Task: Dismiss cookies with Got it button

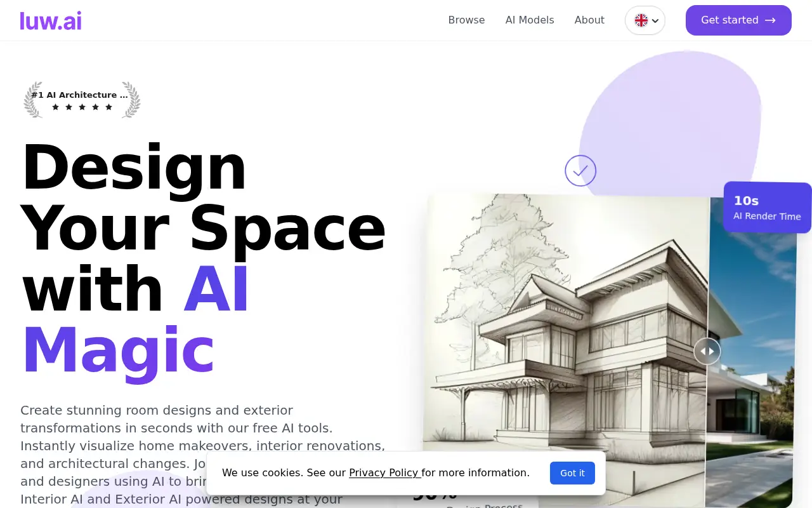Action: click(572, 473)
